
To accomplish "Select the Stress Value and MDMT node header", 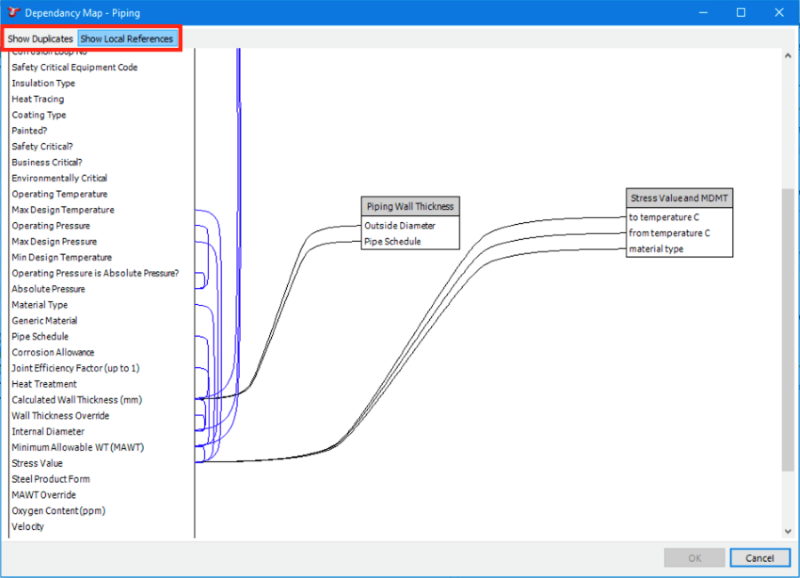I will point(680,199).
